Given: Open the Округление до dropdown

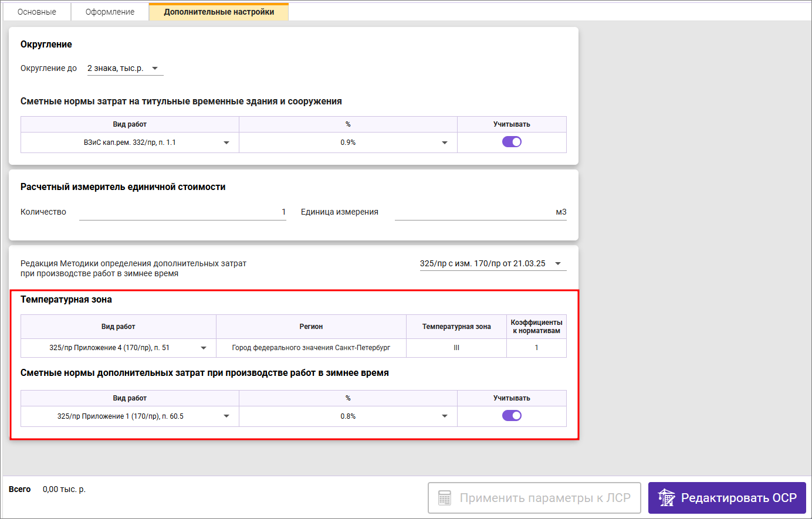Looking at the screenshot, I should click(x=155, y=69).
